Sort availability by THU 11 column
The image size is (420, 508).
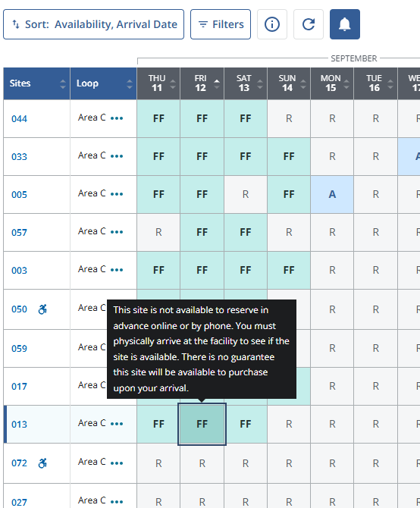pyautogui.click(x=158, y=83)
